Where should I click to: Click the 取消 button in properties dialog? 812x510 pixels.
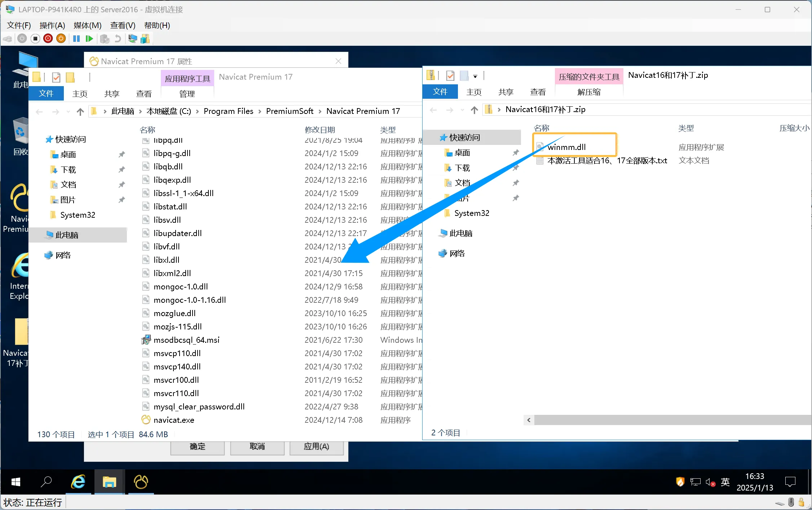point(257,447)
